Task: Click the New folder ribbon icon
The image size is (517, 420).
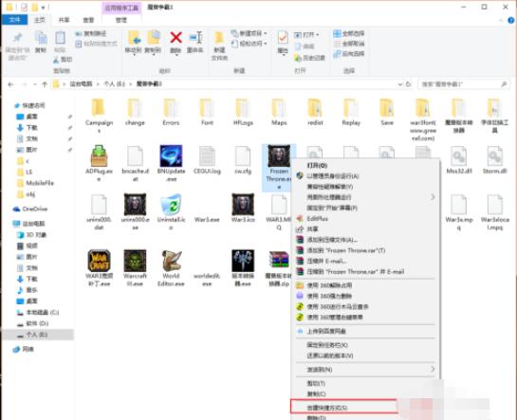Action: coord(219,38)
